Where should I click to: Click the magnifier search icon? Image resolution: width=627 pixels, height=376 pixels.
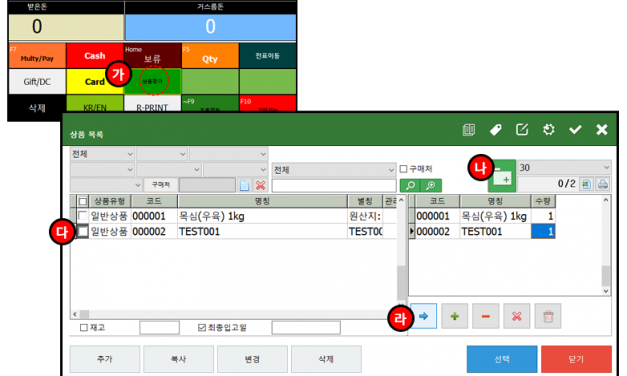410,186
